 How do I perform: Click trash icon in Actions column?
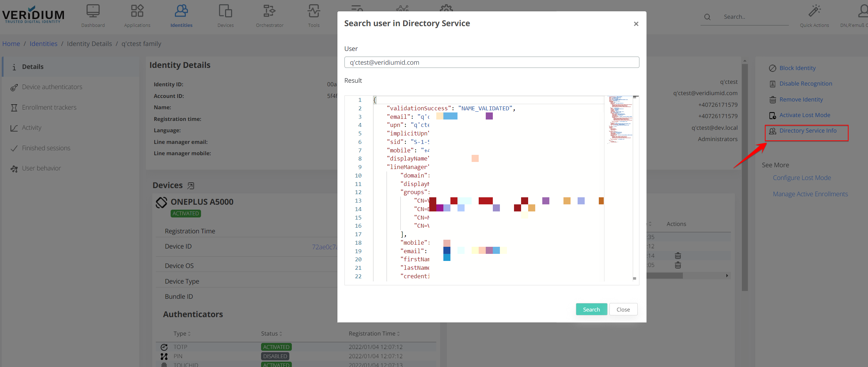coord(678,256)
